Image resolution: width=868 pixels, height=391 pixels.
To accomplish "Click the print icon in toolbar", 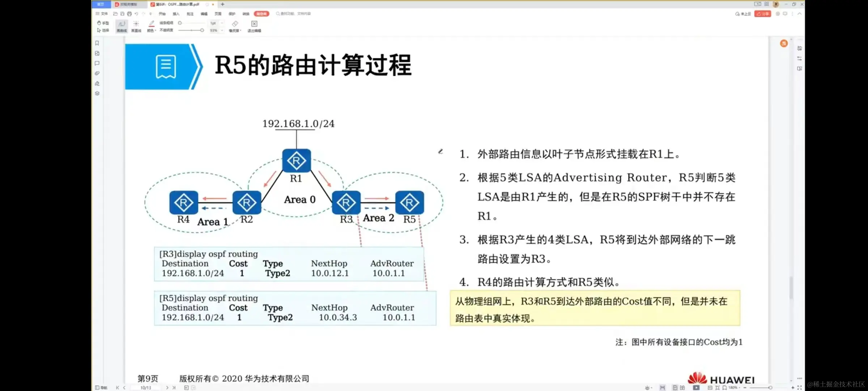I will 129,14.
